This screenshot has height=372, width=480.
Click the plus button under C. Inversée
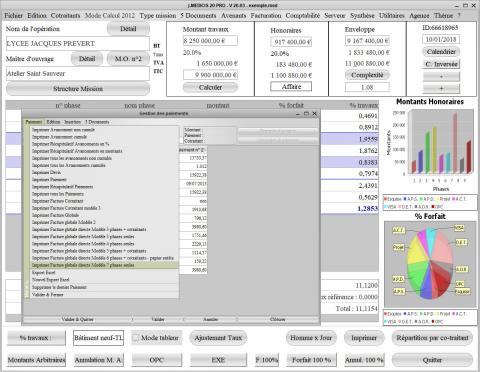(441, 88)
